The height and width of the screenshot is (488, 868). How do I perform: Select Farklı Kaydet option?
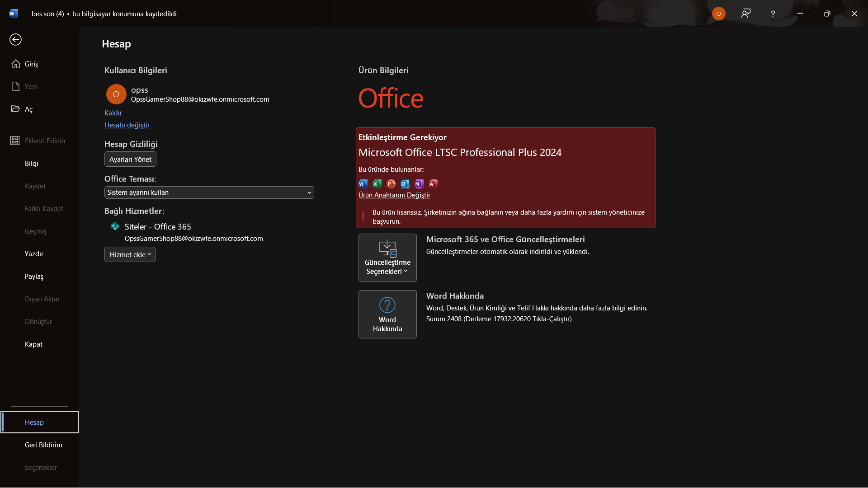(x=39, y=209)
